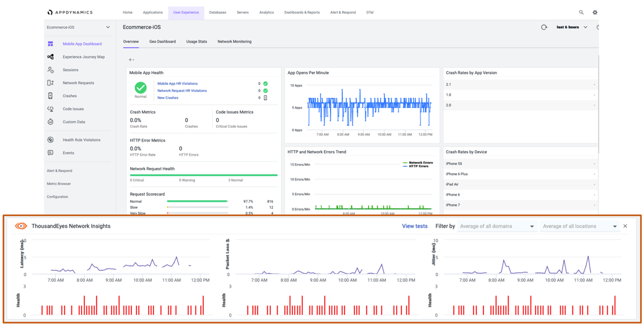Close the ThousandEyes Network Insights panel
Viewport: 644px width, 330px height.
pyautogui.click(x=625, y=226)
